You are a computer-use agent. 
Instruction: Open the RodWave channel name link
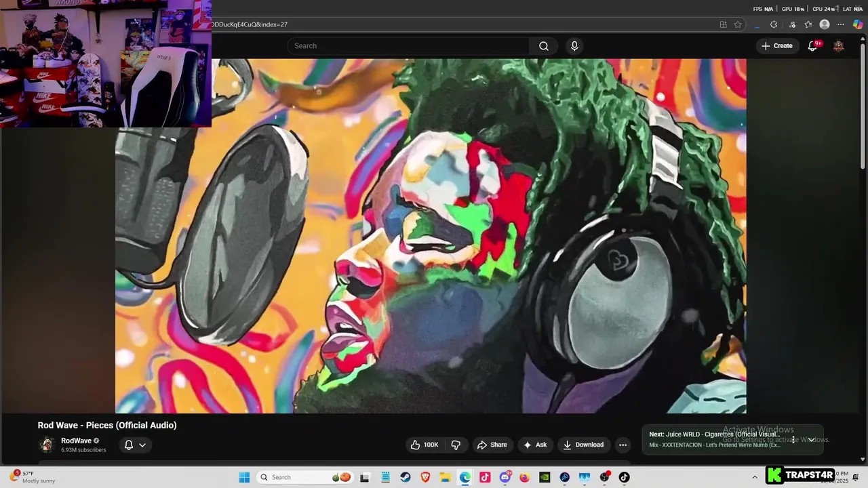(76, 441)
